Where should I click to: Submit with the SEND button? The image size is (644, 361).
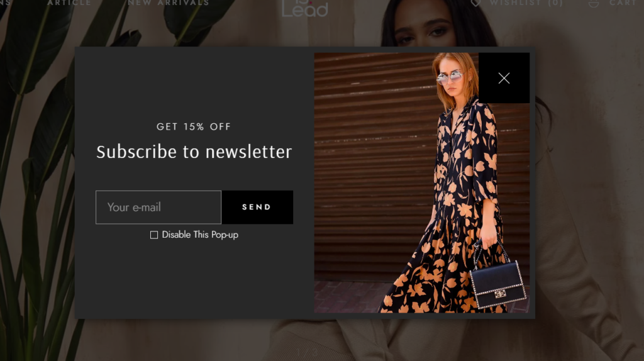257,207
